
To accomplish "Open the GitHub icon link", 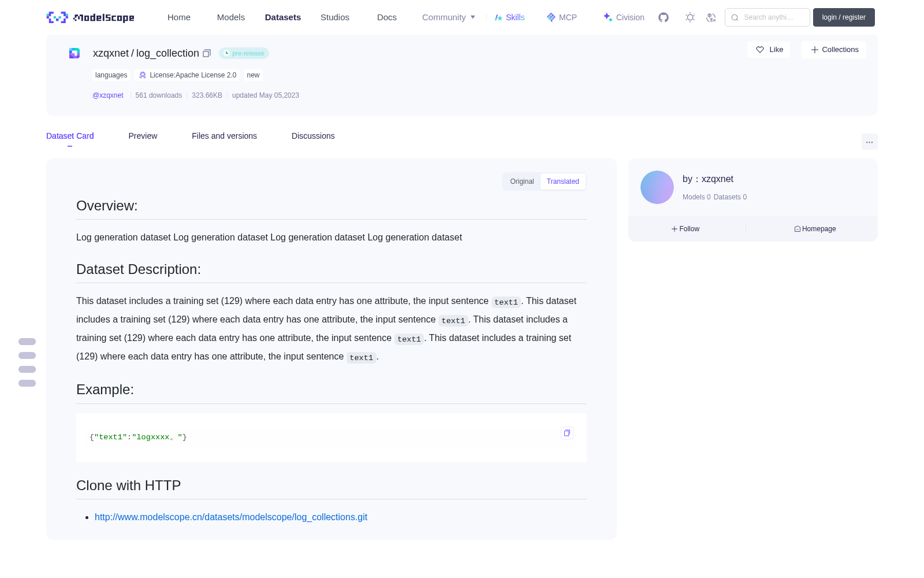I will 664,17.
